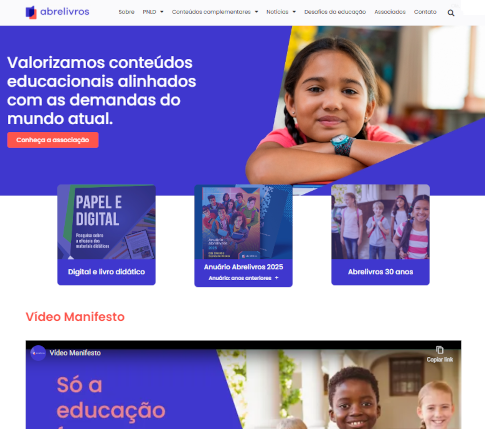Click the copy link icon on video

pos(440,350)
